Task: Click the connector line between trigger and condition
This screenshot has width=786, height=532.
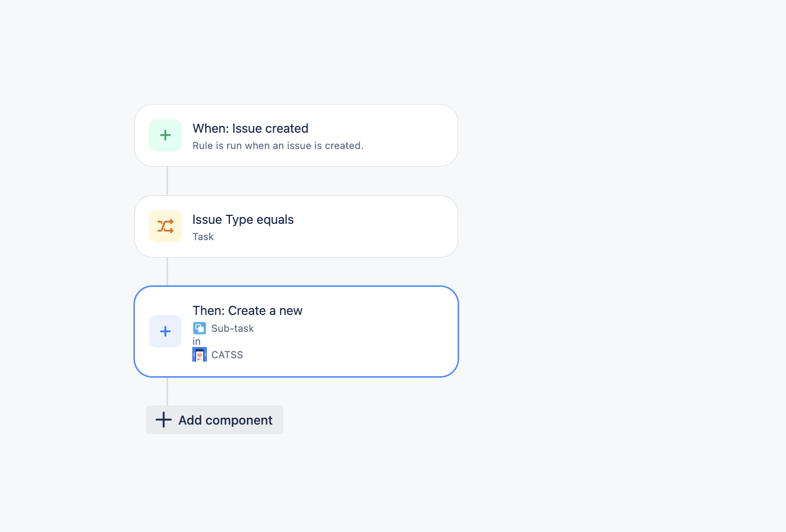Action: [167, 182]
